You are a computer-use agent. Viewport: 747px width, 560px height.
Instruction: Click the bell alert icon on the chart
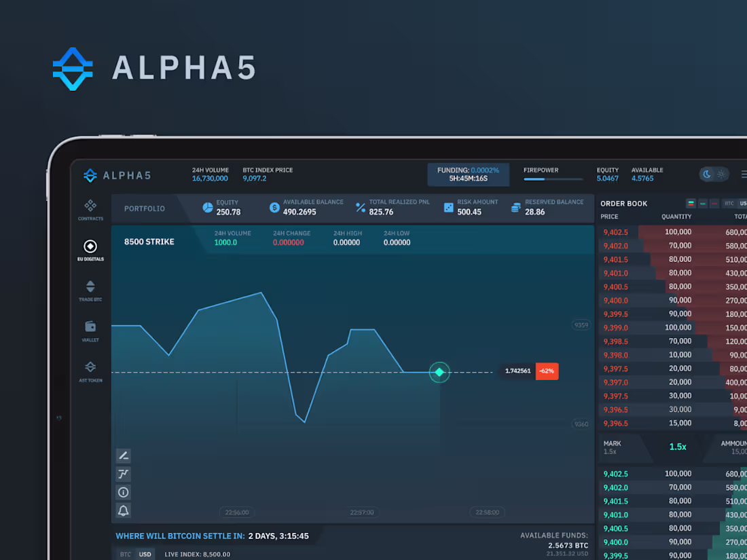(124, 510)
